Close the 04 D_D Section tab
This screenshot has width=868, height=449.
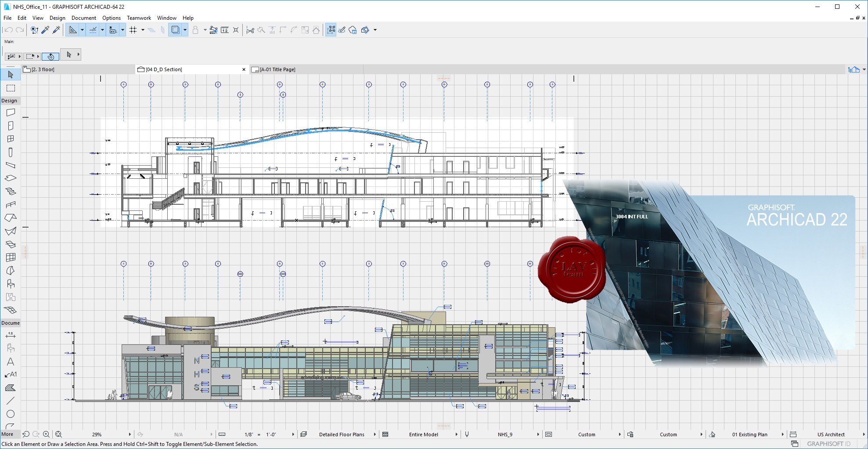click(244, 69)
